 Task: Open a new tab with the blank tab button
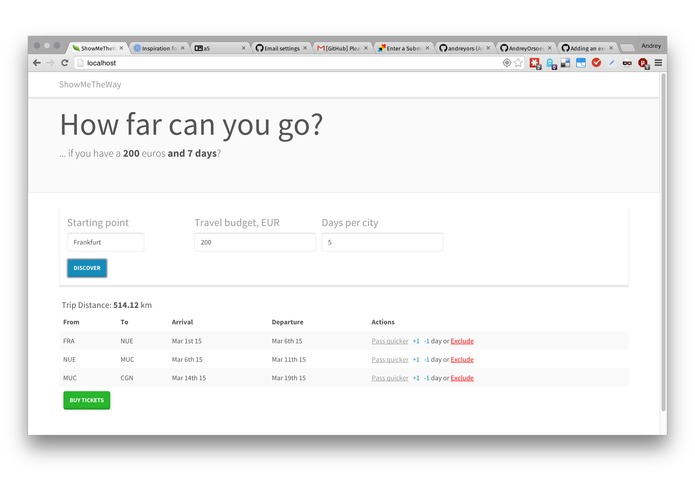(626, 48)
